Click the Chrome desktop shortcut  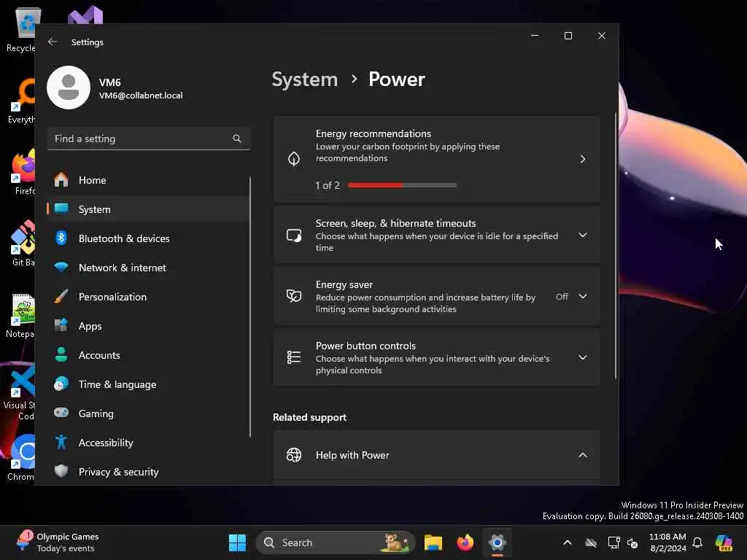tap(23, 458)
